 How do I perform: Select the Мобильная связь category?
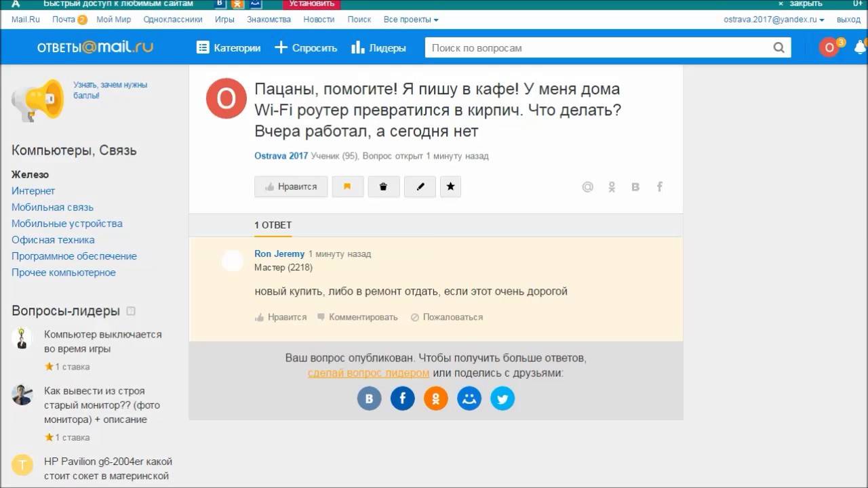(x=52, y=207)
